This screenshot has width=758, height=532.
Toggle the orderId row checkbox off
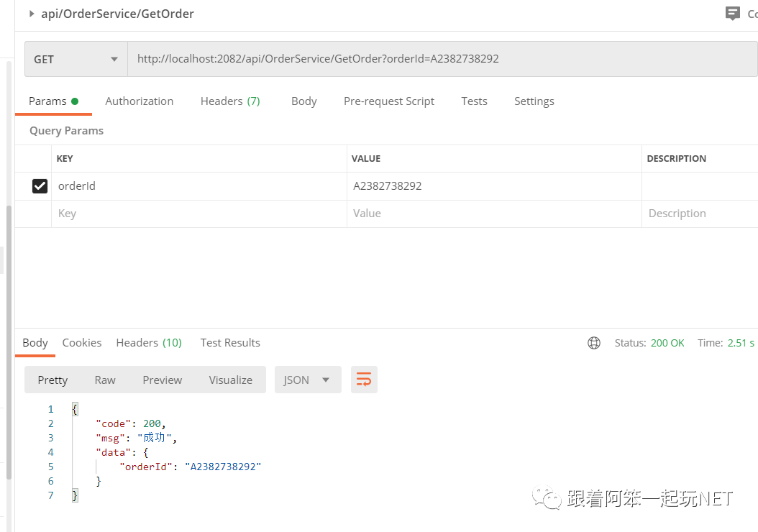40,185
